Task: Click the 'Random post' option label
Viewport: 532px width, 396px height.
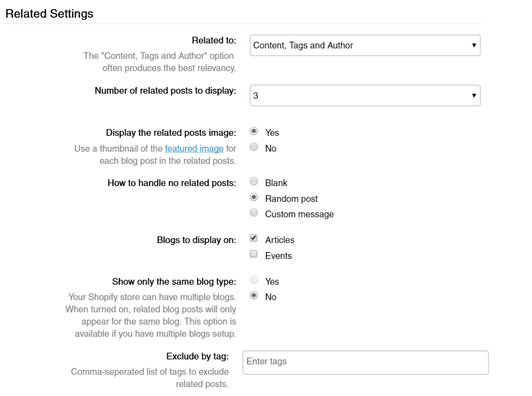Action: click(292, 198)
